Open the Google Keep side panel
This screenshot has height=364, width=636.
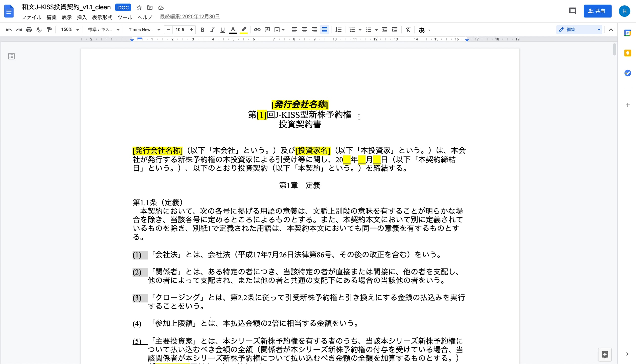pos(627,53)
